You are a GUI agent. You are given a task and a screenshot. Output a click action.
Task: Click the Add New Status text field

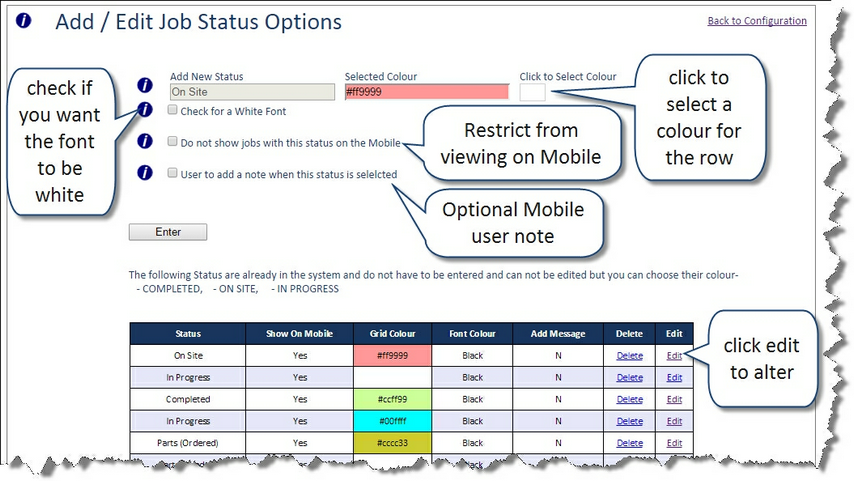click(251, 92)
